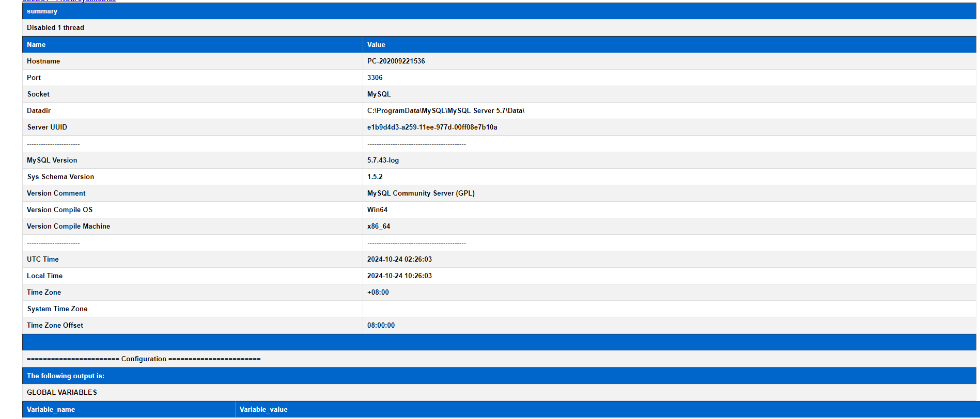The height and width of the screenshot is (419, 980).
Task: Select the 'Socket' label cell
Action: [x=192, y=94]
